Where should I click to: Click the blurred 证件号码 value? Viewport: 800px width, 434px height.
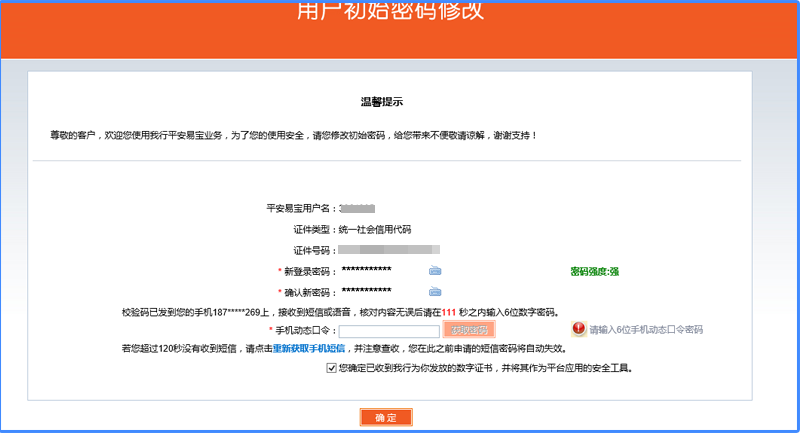pos(387,249)
